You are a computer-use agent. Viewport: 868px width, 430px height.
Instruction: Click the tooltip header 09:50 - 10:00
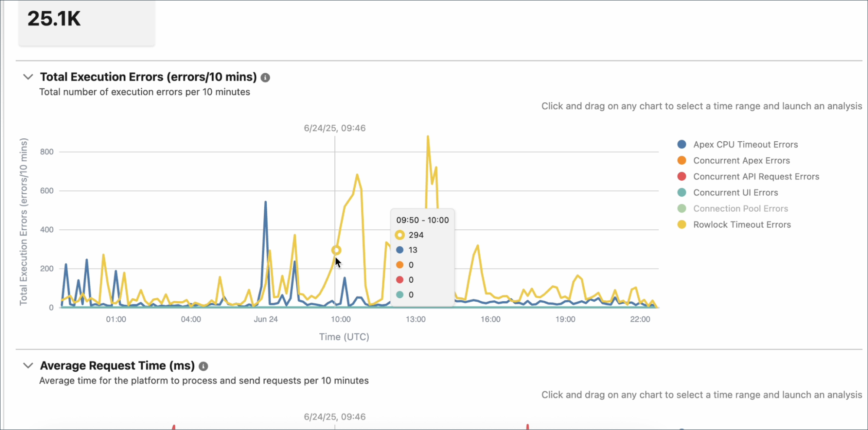click(422, 220)
